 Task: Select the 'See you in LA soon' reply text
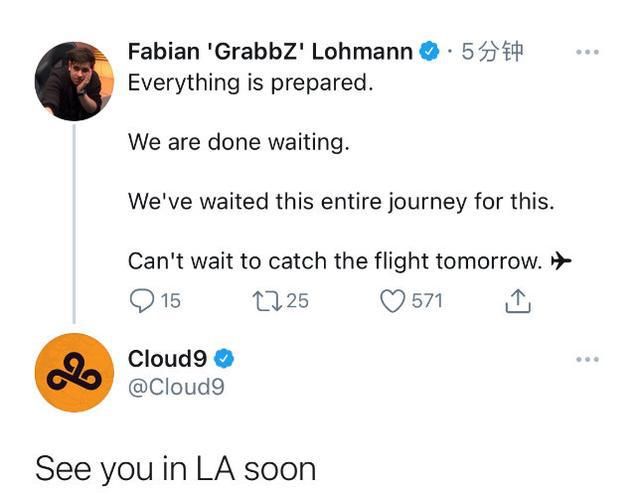point(176,469)
